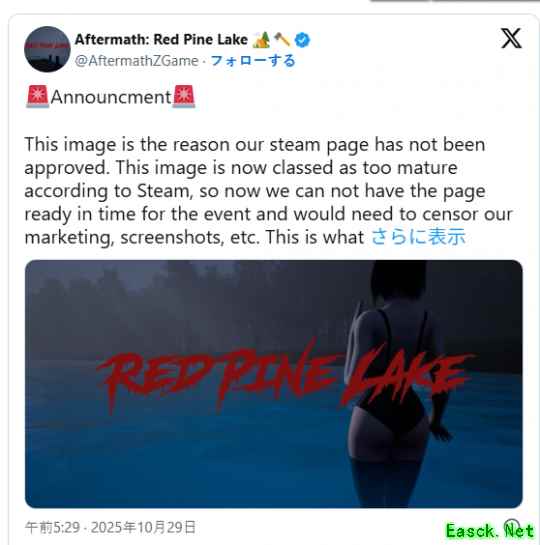Click the red RED PINE LAKE title art
The height and width of the screenshot is (545, 540).
click(285, 377)
